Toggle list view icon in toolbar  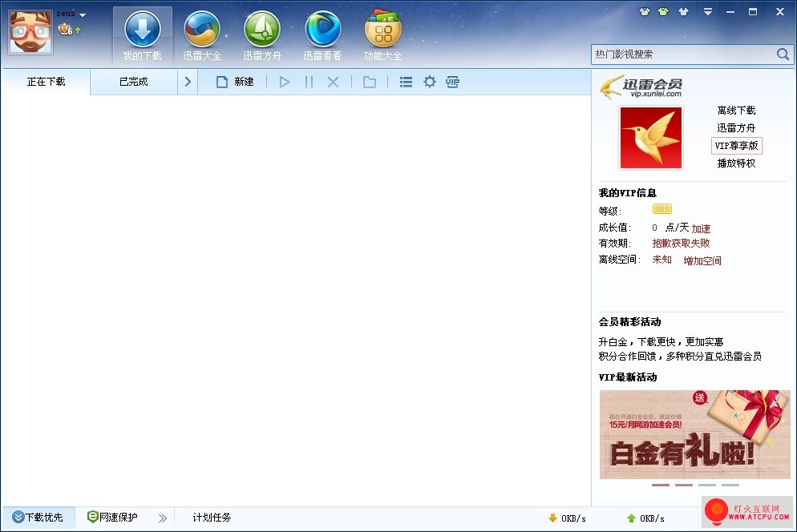[x=407, y=82]
